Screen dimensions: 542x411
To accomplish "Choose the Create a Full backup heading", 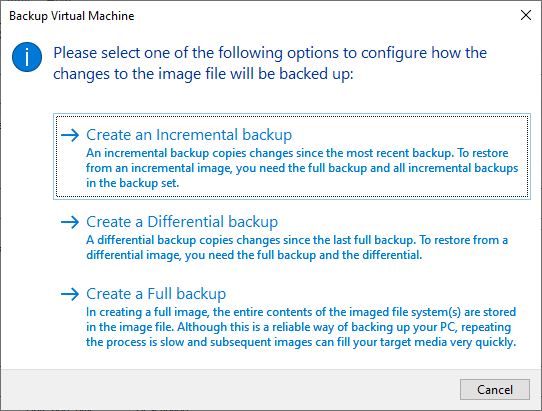I will [156, 294].
